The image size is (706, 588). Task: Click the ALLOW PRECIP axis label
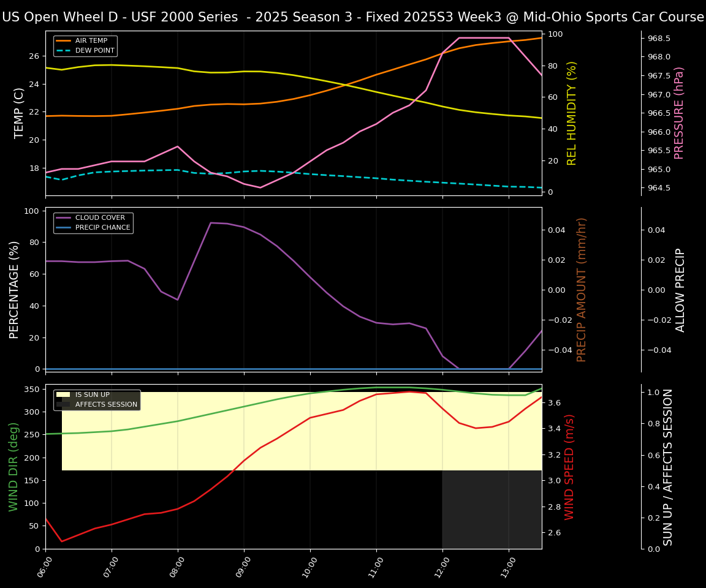pyautogui.click(x=680, y=290)
